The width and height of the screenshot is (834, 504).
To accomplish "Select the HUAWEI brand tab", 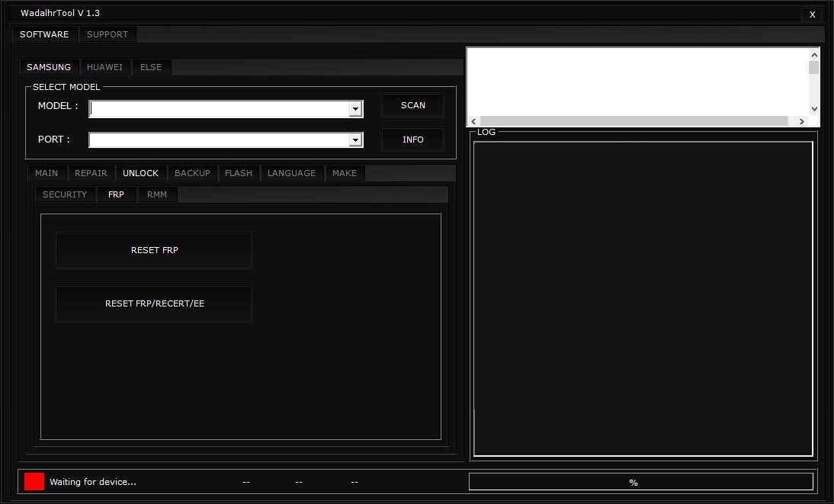I will [x=104, y=67].
